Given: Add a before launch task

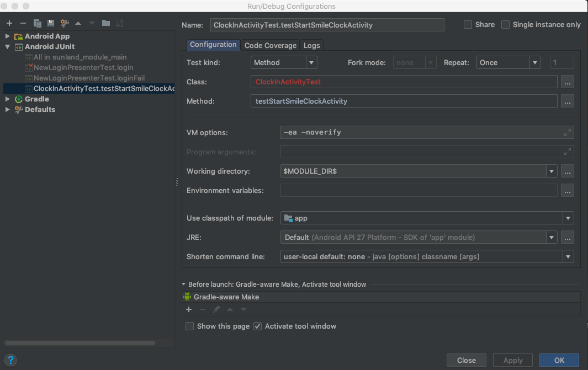Looking at the screenshot, I should (x=188, y=309).
